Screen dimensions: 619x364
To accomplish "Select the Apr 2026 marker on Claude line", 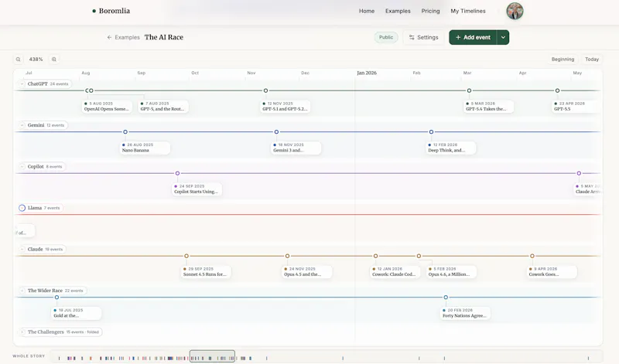I will pyautogui.click(x=532, y=256).
